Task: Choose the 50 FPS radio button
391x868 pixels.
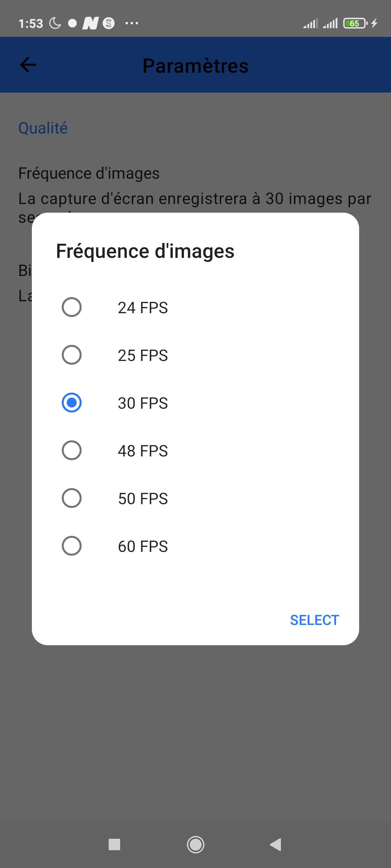Action: pos(72,498)
